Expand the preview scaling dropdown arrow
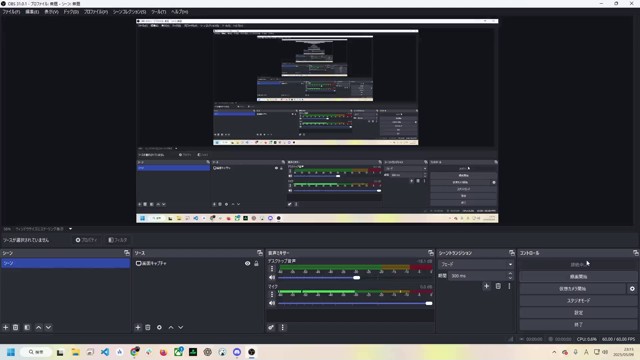This screenshot has width=640, height=360. coord(70,229)
